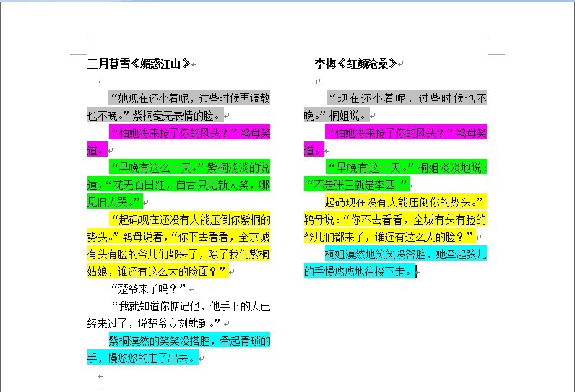Click gray left line “她现在还小着呢，过些时候再调教

click(x=189, y=97)
